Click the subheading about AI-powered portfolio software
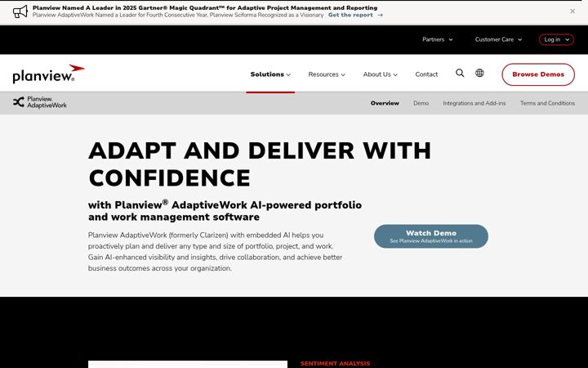 coord(225,211)
